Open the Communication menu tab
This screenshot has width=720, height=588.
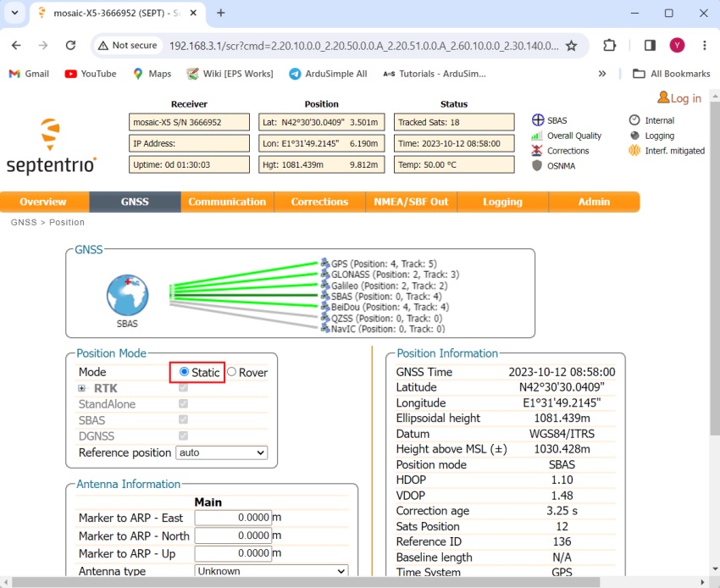[227, 202]
